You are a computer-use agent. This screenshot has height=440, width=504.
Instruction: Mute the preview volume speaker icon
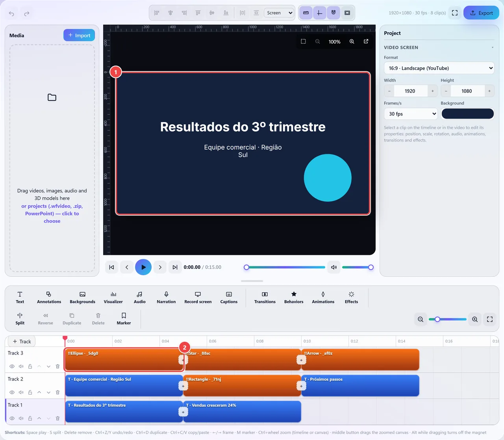click(x=334, y=267)
